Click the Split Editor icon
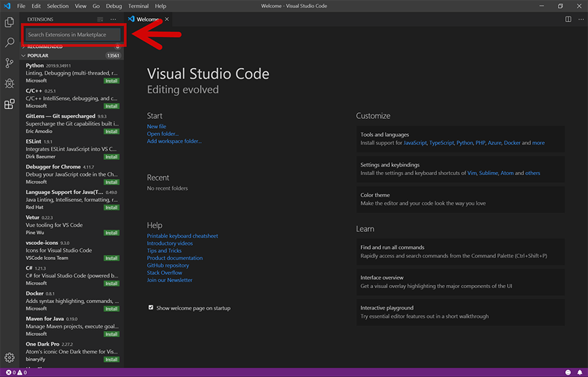The image size is (588, 377). tap(568, 19)
